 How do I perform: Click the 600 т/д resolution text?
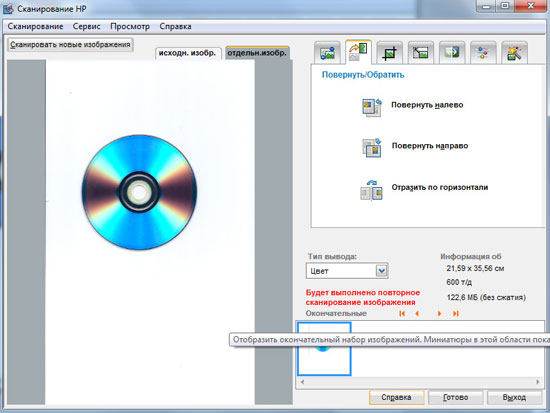459,282
